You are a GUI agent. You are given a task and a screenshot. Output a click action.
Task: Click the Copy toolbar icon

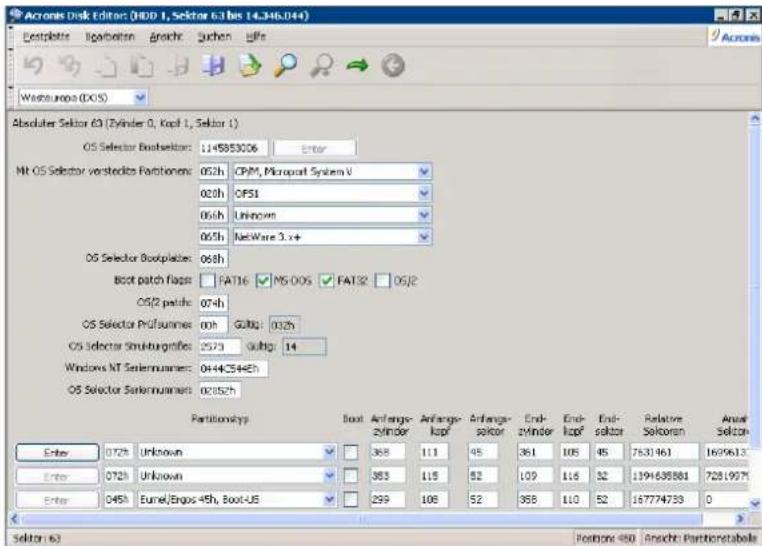point(106,66)
